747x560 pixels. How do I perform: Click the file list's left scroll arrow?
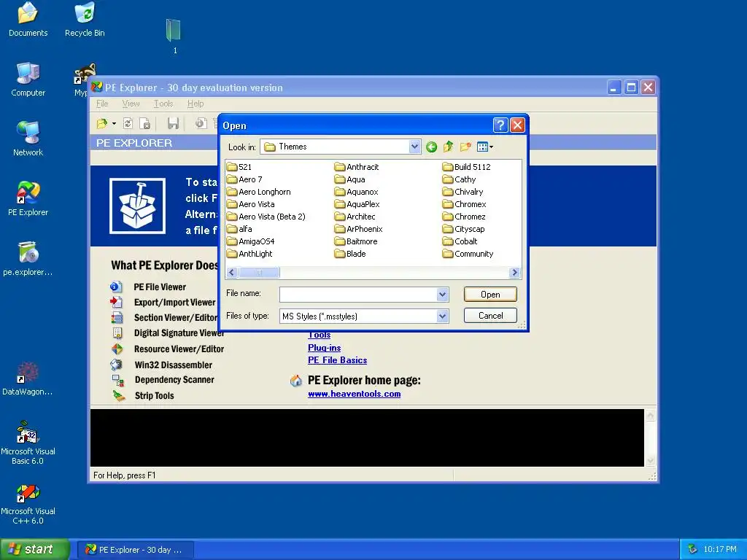pyautogui.click(x=232, y=273)
